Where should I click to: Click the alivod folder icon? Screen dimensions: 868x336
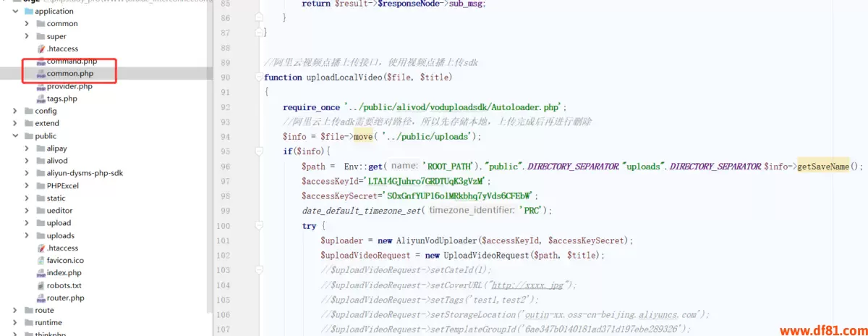(x=41, y=161)
